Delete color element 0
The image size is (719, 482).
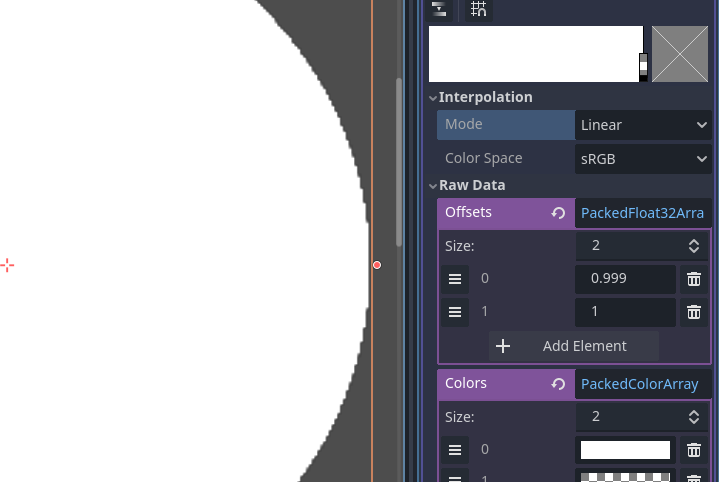(694, 450)
